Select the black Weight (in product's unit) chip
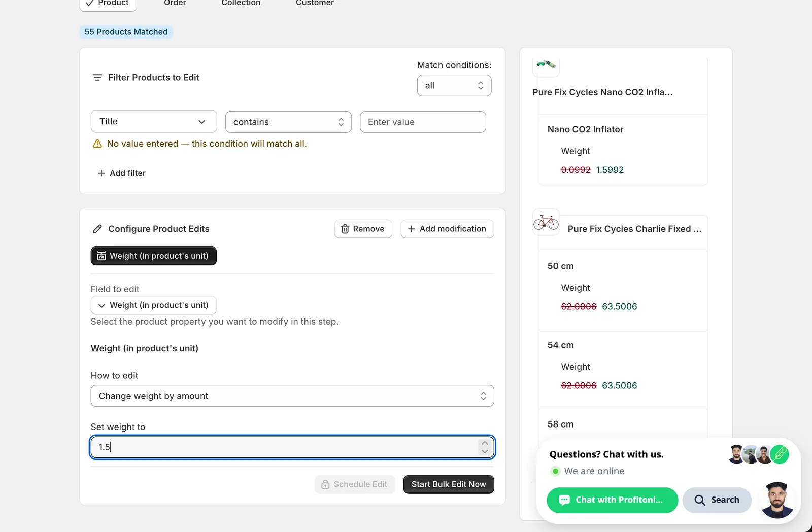812x532 pixels. pyautogui.click(x=154, y=256)
